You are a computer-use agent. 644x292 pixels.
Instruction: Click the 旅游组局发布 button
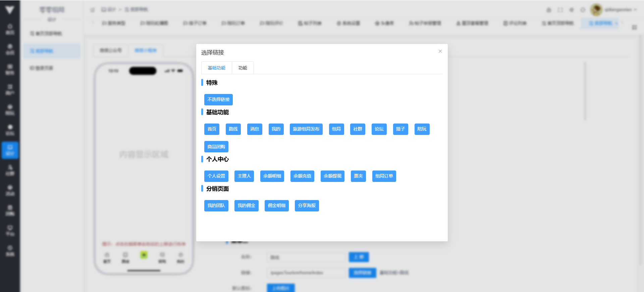[x=306, y=129]
